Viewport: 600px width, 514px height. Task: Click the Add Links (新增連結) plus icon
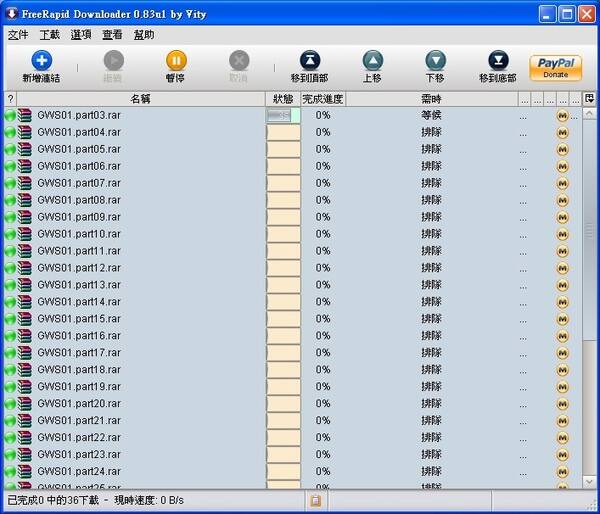pos(41,60)
